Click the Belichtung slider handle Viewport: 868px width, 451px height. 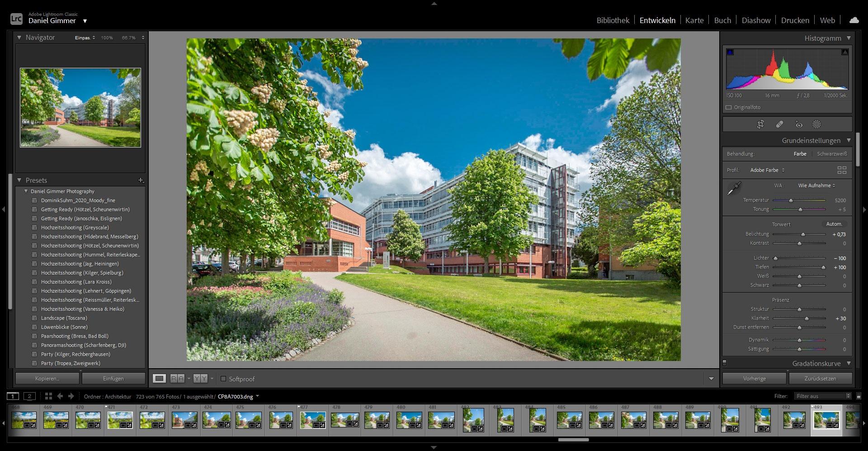click(803, 234)
